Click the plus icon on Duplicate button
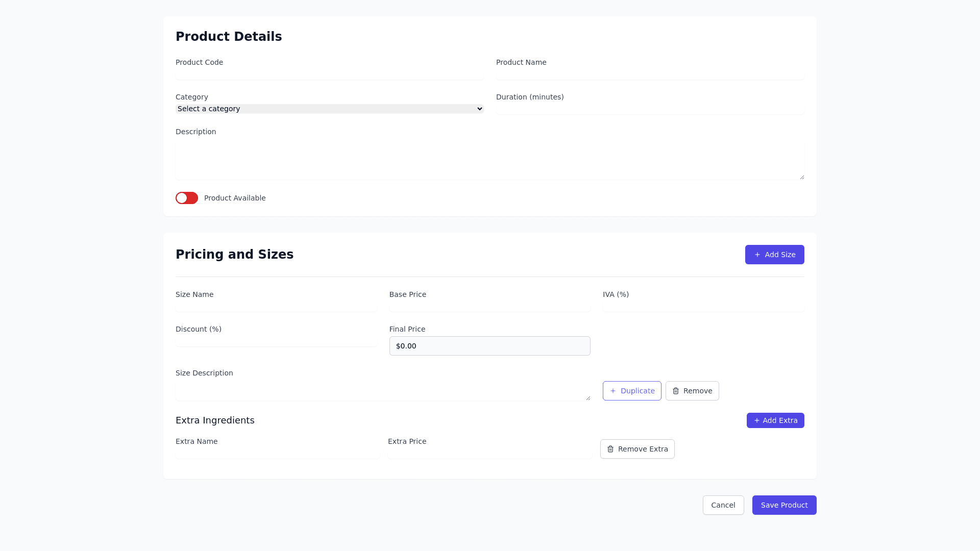Image resolution: width=980 pixels, height=551 pixels. pos(613,391)
